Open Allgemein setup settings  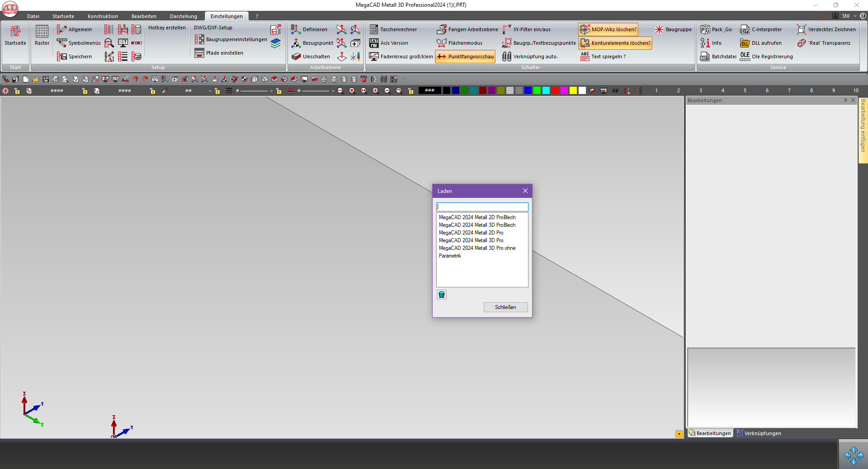[x=74, y=29]
